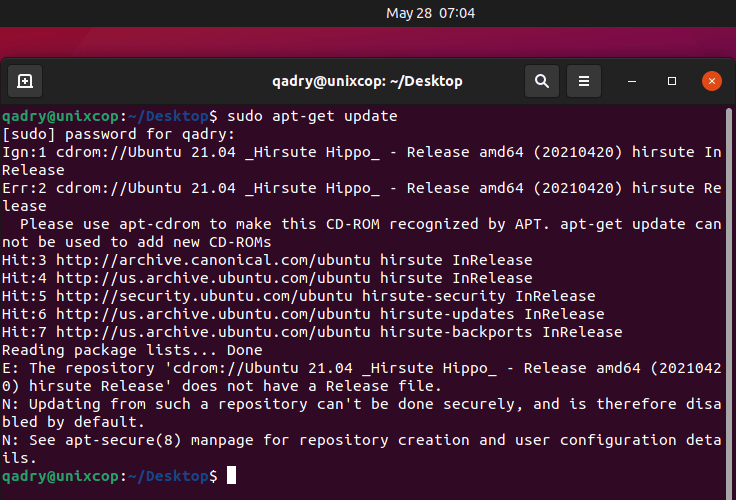Click the [sudo] password for qadry line

118,134
